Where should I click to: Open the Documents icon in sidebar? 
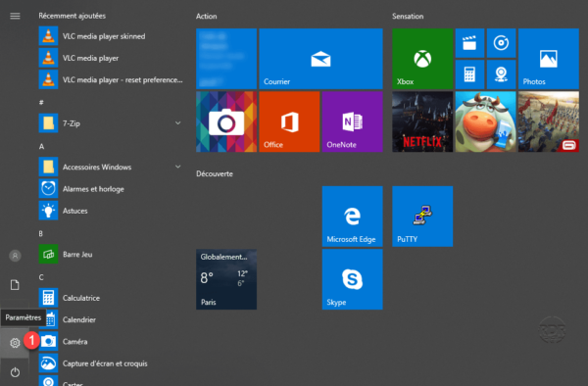(x=15, y=285)
